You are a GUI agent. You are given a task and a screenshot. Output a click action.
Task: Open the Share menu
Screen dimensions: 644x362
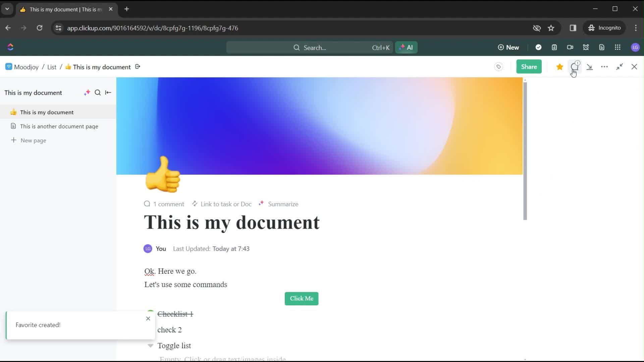click(x=529, y=66)
